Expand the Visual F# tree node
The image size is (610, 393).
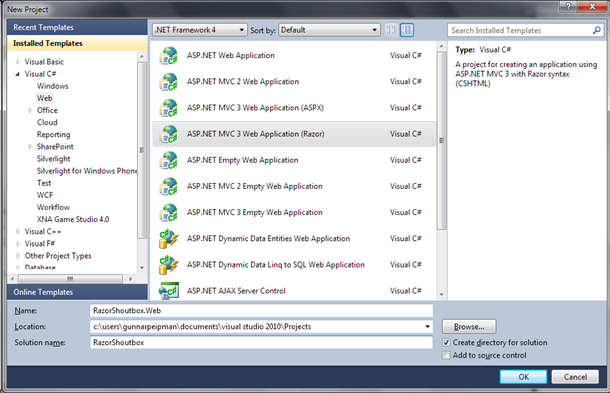coord(18,244)
